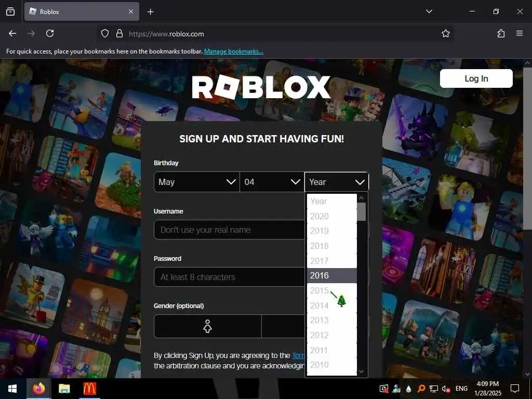Viewport: 532px width, 399px height.
Task: Switch ENG input language indicator
Action: pyautogui.click(x=461, y=389)
